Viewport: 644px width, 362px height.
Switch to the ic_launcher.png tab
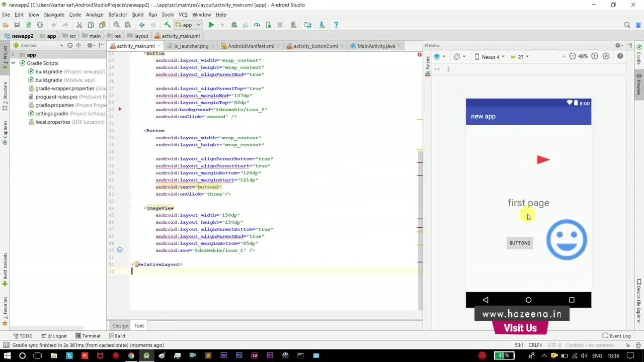[x=191, y=46]
